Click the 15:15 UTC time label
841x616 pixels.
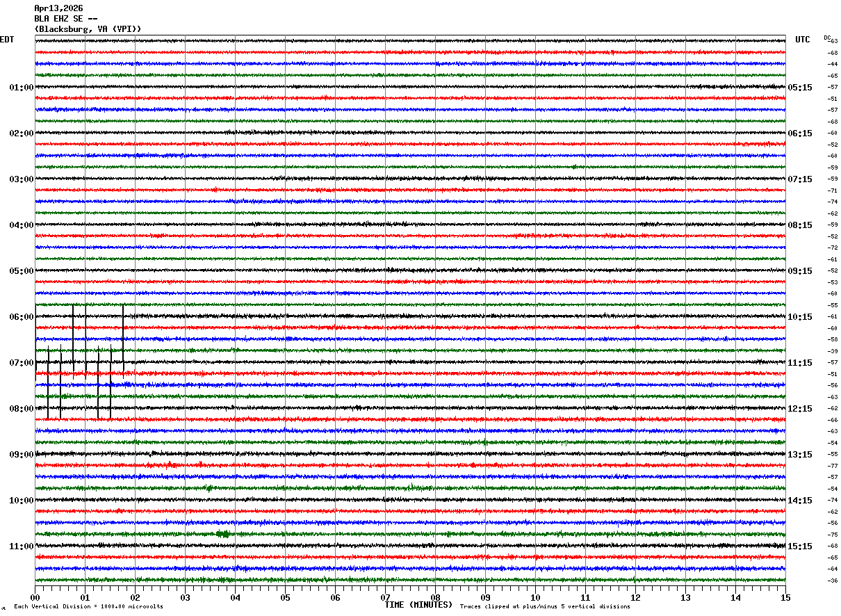(x=800, y=546)
